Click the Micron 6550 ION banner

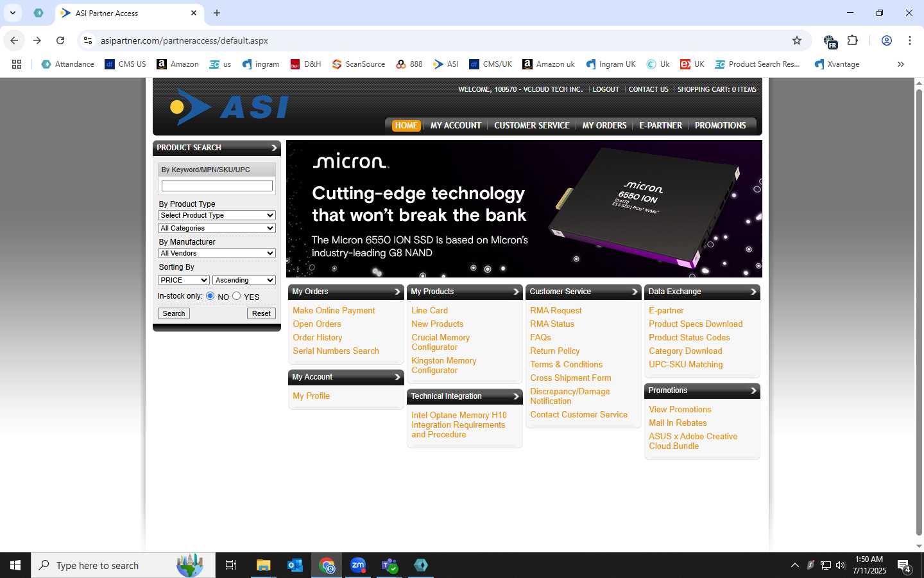click(524, 209)
